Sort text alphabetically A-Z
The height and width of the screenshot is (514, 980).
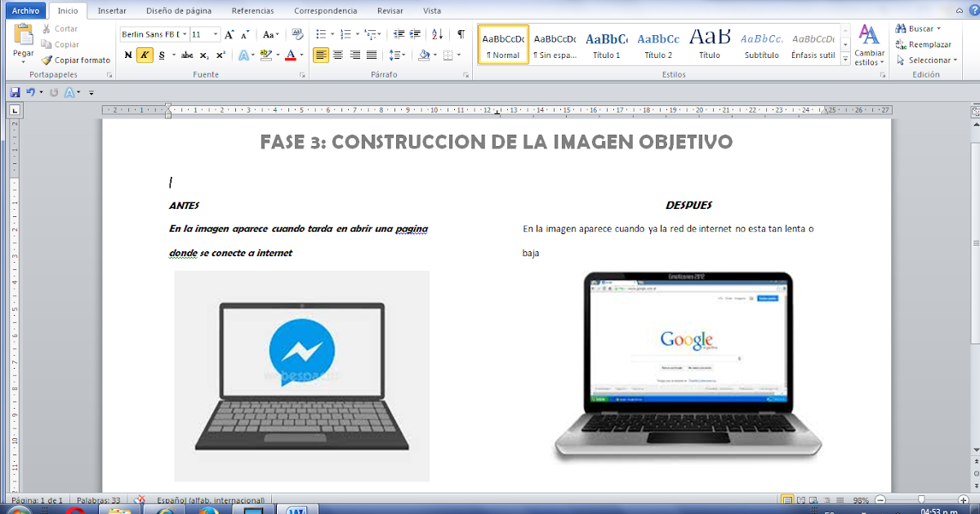[x=437, y=34]
